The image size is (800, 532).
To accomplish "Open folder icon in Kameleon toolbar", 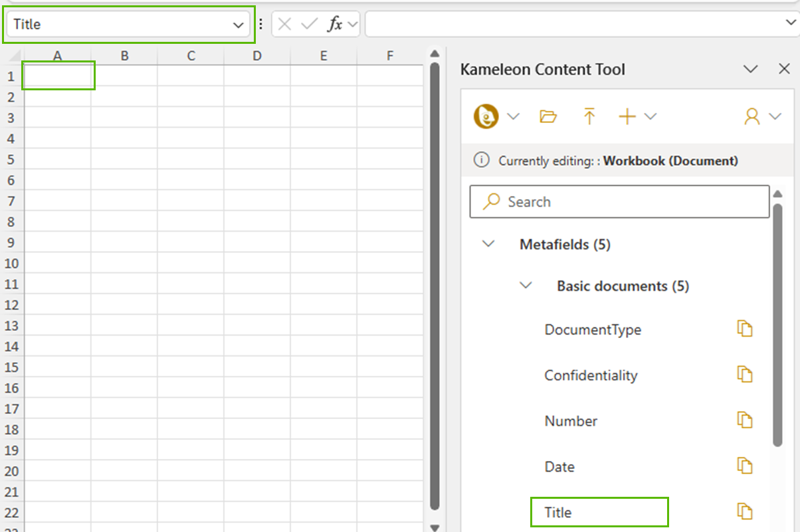I will 548,117.
